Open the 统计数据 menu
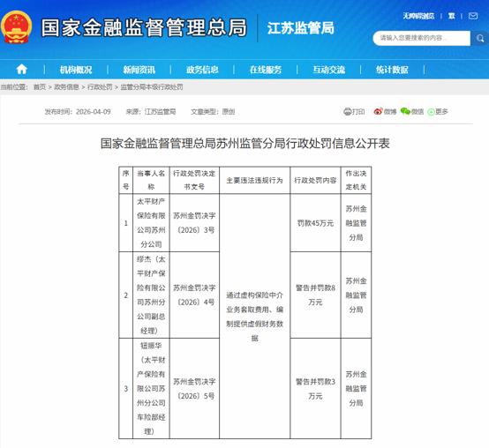Image resolution: width=489 pixels, height=448 pixels. [392, 70]
